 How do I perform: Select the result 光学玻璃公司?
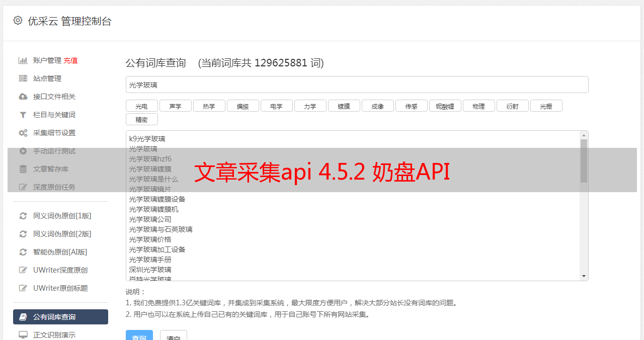150,219
